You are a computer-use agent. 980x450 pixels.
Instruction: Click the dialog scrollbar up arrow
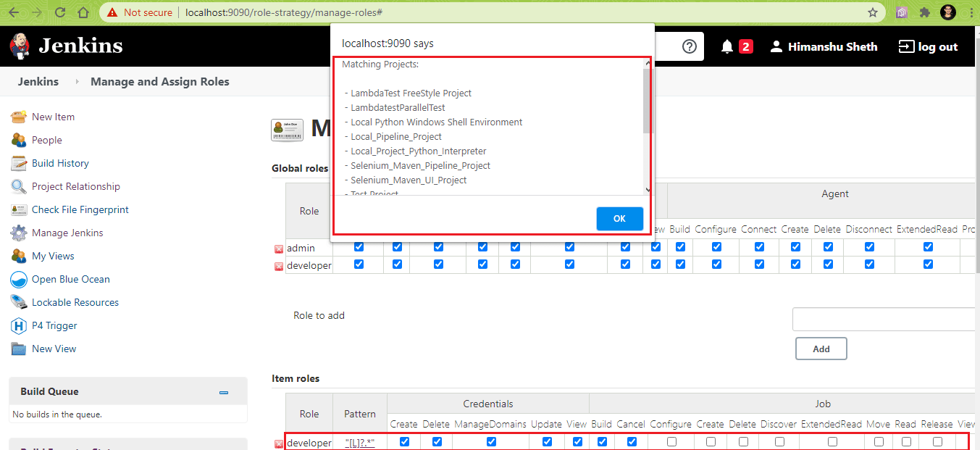coord(648,63)
